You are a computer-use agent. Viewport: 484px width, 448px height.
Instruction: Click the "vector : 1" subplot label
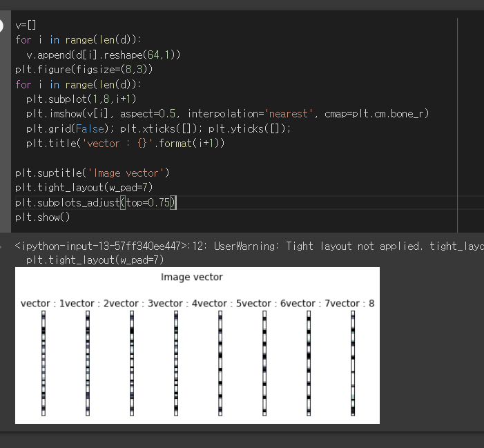click(43, 304)
